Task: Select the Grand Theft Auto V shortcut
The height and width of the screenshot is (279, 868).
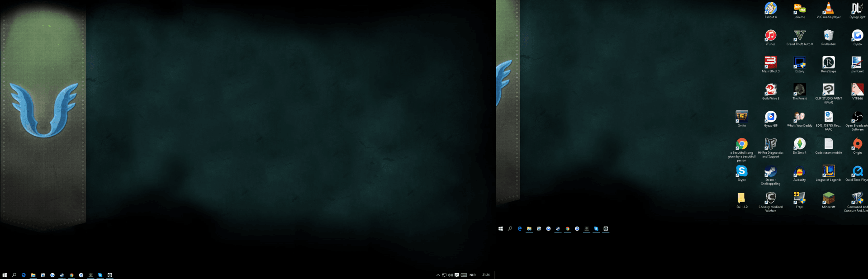Action: (x=799, y=36)
